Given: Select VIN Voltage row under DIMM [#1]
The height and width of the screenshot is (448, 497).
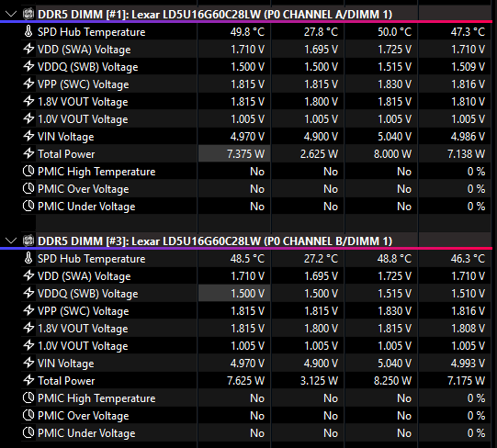Looking at the screenshot, I should click(x=256, y=136).
